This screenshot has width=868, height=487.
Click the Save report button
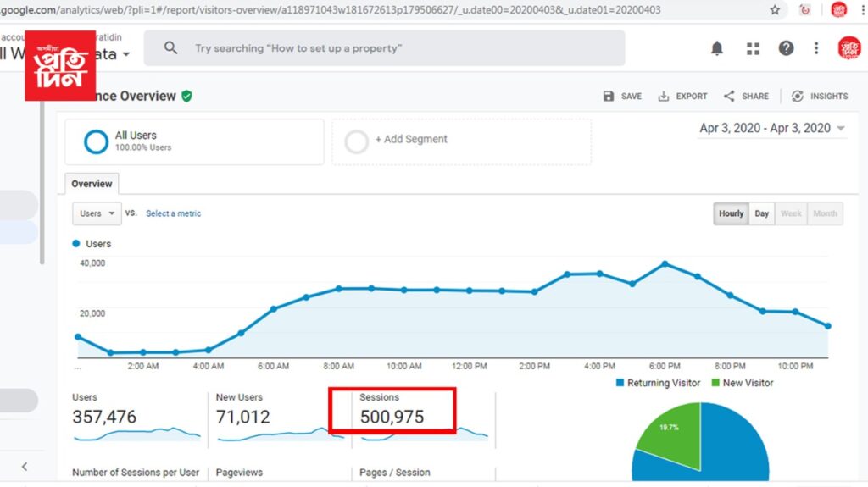point(622,97)
